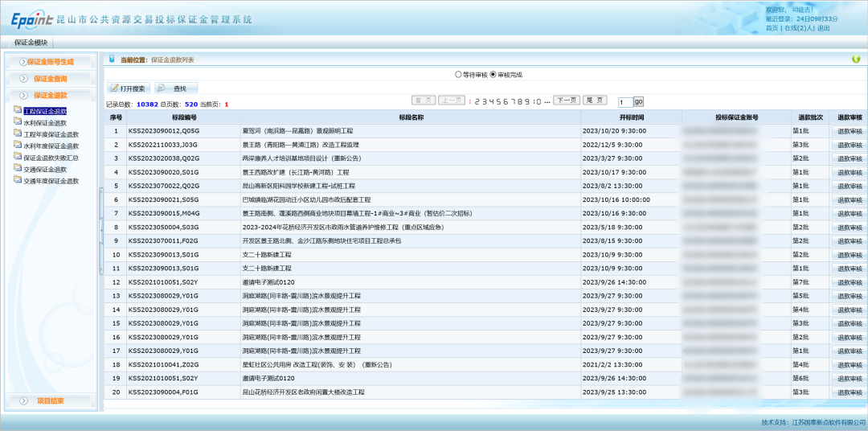Click 在线(2)人 link in the header

(x=798, y=27)
